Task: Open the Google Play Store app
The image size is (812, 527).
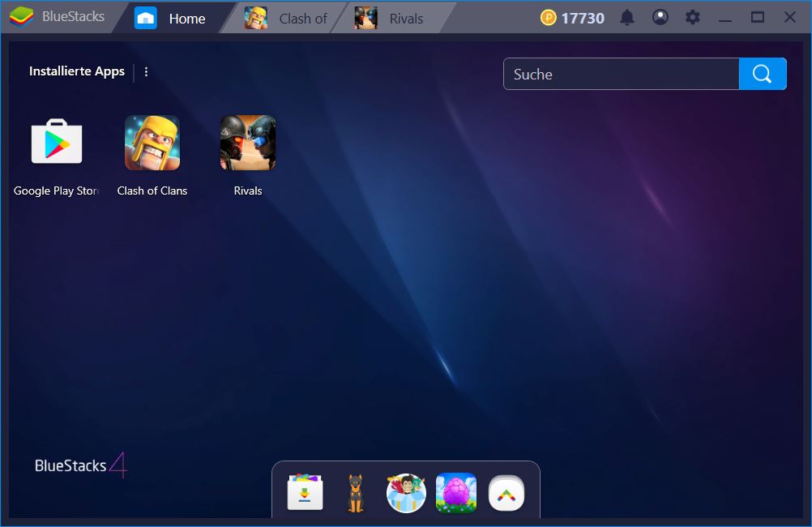Action: [57, 142]
